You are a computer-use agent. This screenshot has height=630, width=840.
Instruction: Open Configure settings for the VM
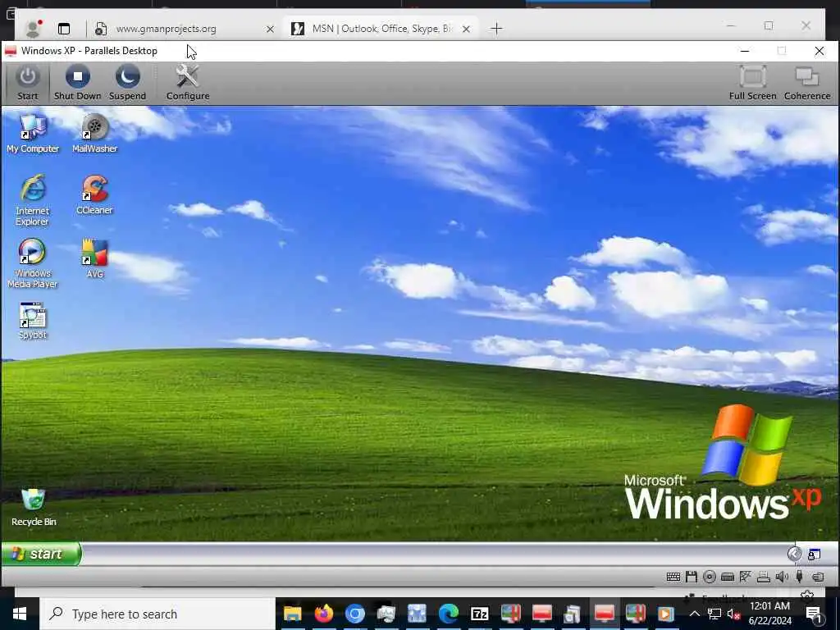[x=188, y=83]
